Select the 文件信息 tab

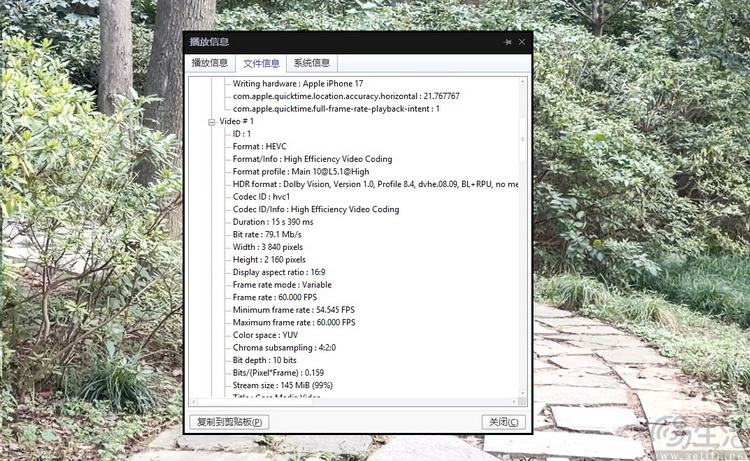261,63
